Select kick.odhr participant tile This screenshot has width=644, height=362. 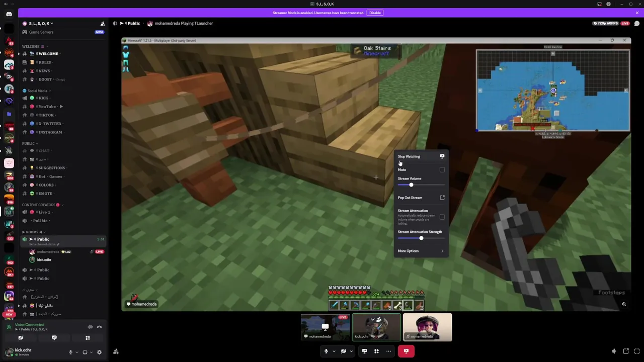point(376,327)
